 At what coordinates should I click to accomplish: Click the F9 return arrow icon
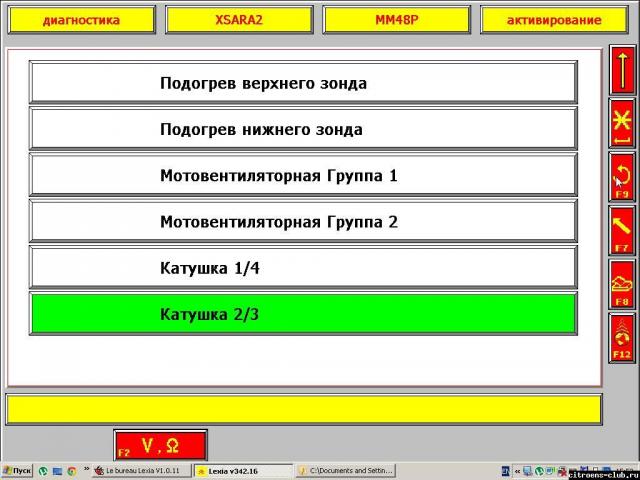coord(622,177)
